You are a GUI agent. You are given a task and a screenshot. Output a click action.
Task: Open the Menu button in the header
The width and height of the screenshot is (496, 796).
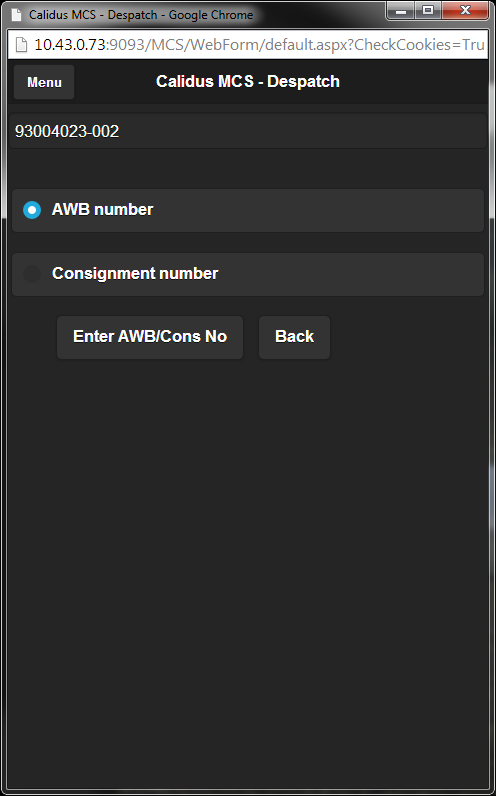pyautogui.click(x=44, y=82)
